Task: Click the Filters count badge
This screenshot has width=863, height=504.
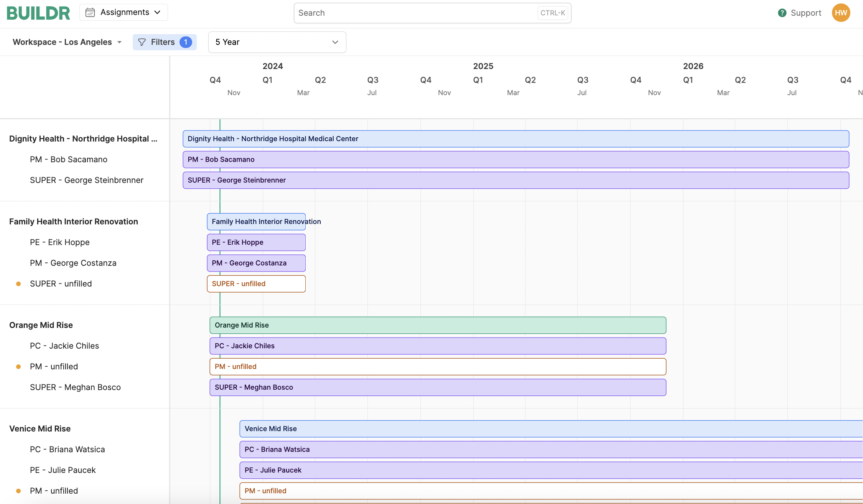Action: pyautogui.click(x=186, y=42)
